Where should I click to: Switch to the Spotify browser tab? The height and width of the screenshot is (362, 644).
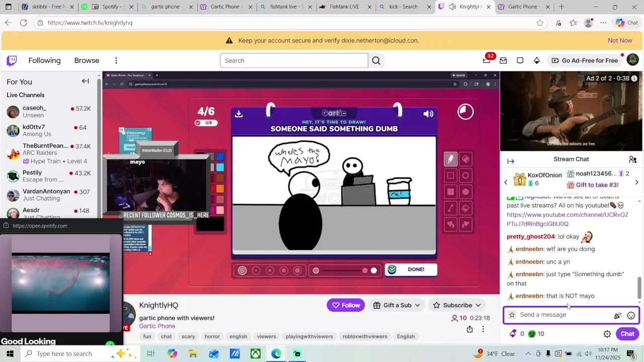107,7
